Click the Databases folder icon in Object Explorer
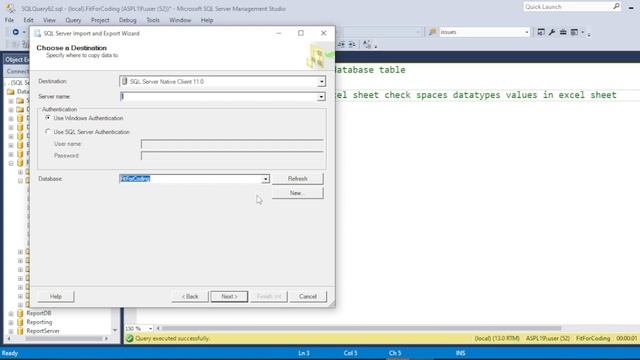This screenshot has width=640, height=360. (x=11, y=91)
